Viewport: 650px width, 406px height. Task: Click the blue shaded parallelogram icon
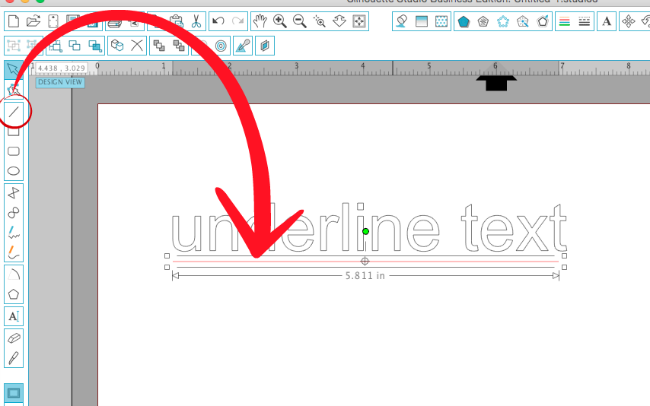pyautogui.click(x=264, y=46)
